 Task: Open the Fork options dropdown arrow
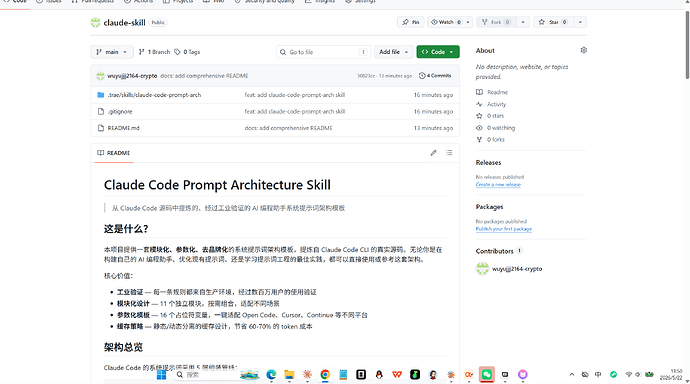pyautogui.click(x=523, y=22)
